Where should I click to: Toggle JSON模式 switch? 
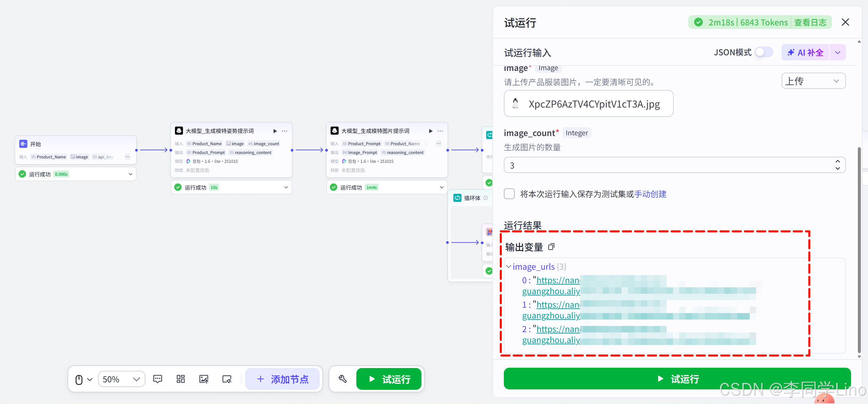[764, 52]
